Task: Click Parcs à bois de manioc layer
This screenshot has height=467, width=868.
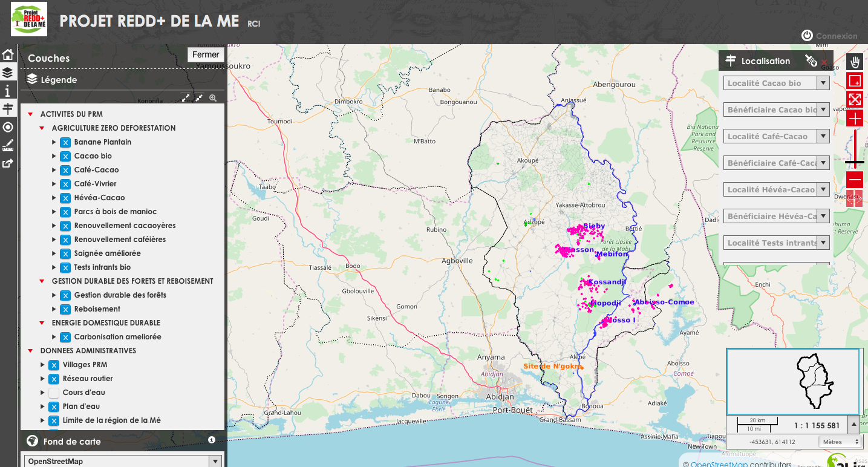Action: pos(115,212)
